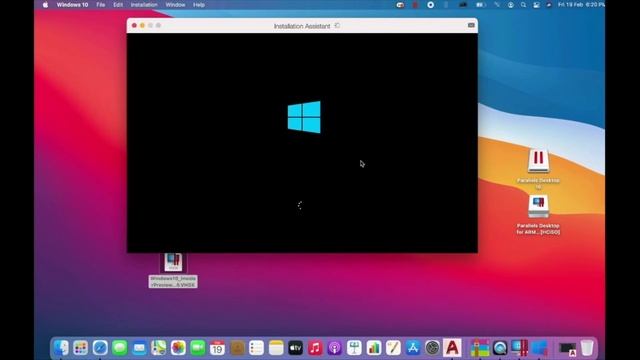
Task: Open the File menu
Action: click(x=100, y=5)
